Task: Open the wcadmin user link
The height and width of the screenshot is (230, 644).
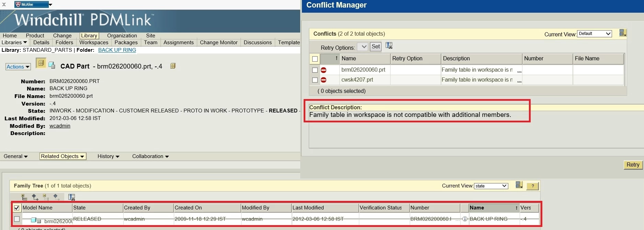Action: tap(60, 126)
